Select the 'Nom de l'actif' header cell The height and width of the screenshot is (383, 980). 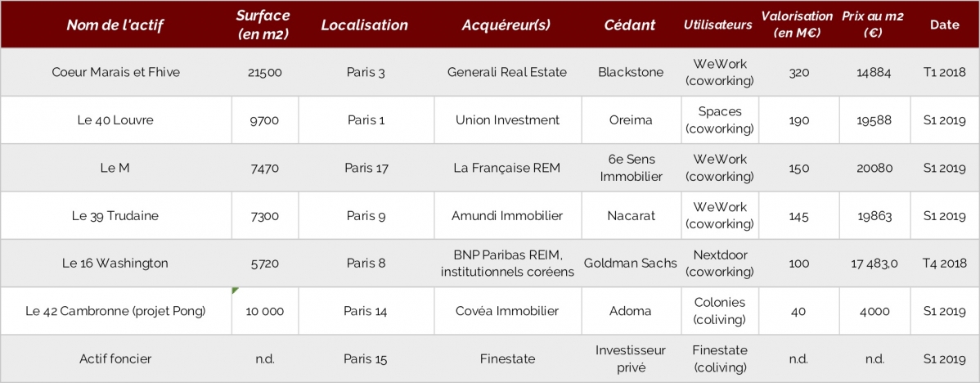pos(115,25)
